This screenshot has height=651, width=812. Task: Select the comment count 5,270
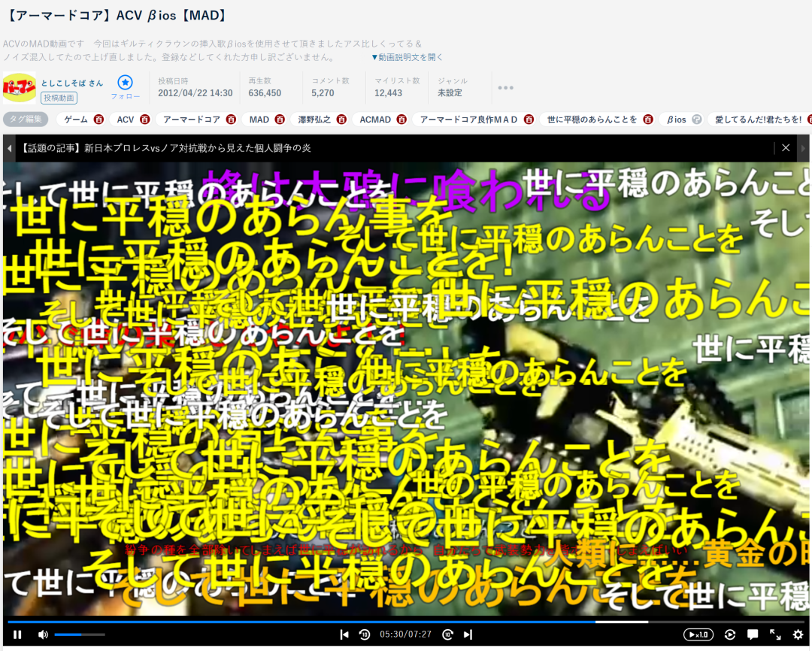323,93
